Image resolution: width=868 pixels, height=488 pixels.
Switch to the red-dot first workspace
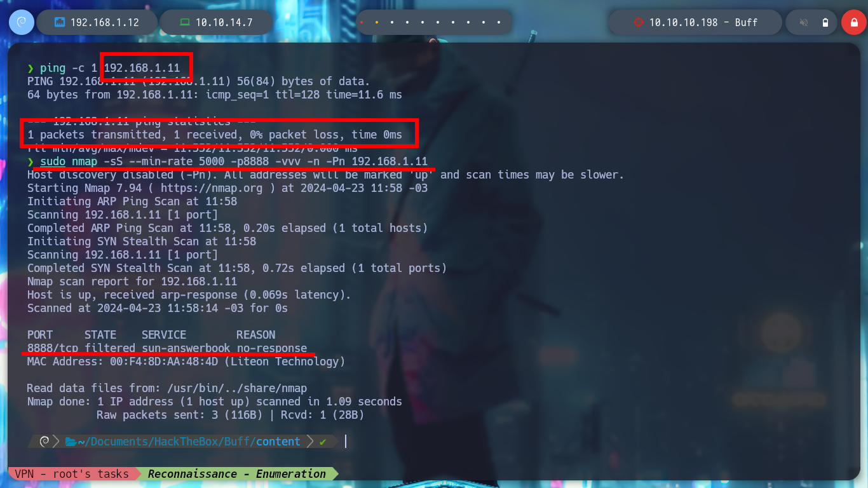(x=361, y=22)
